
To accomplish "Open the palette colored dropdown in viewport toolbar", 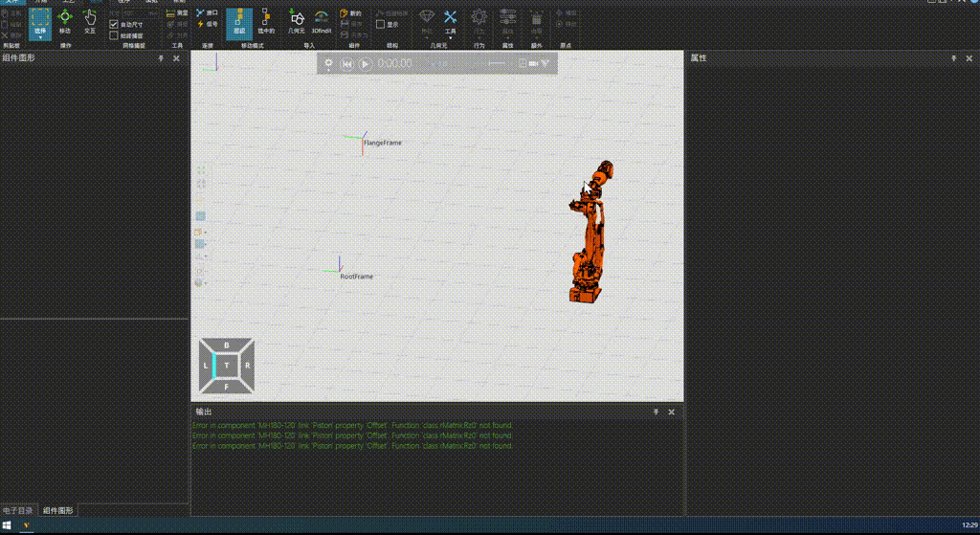I will pyautogui.click(x=201, y=282).
